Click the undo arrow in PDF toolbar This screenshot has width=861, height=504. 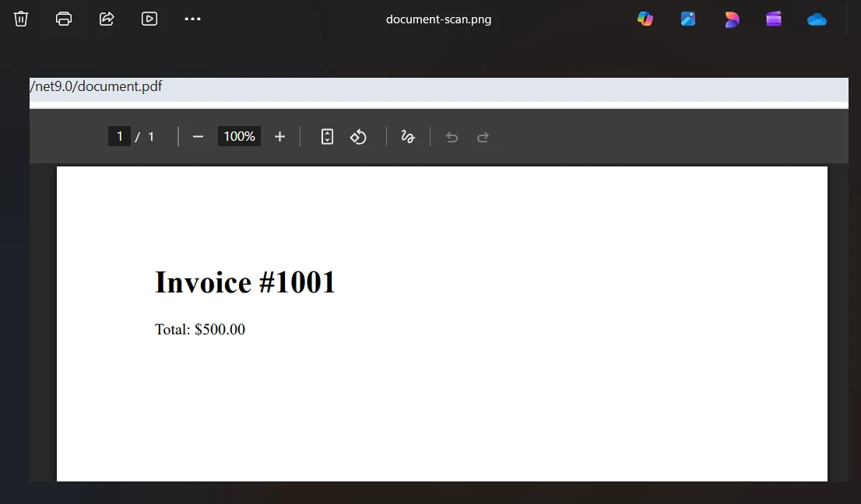(x=452, y=138)
